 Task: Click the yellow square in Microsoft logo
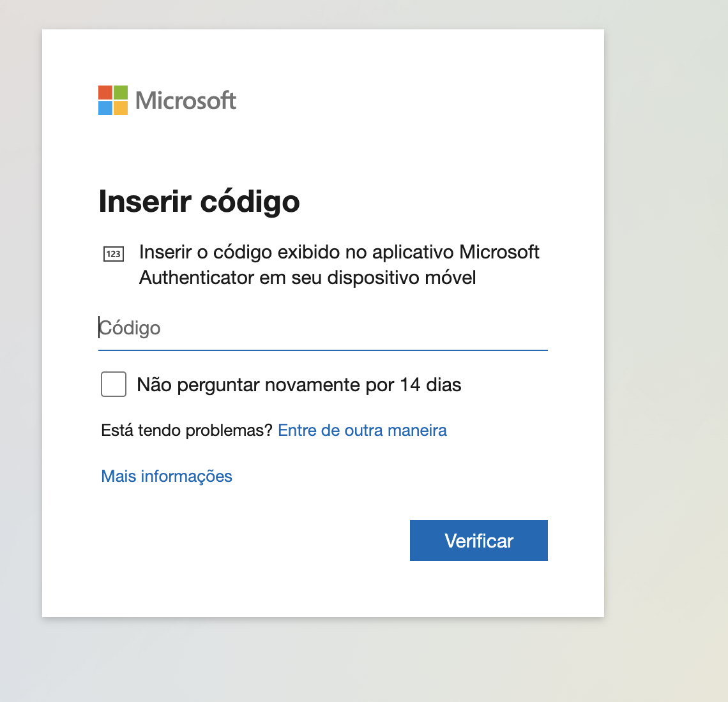pos(121,108)
